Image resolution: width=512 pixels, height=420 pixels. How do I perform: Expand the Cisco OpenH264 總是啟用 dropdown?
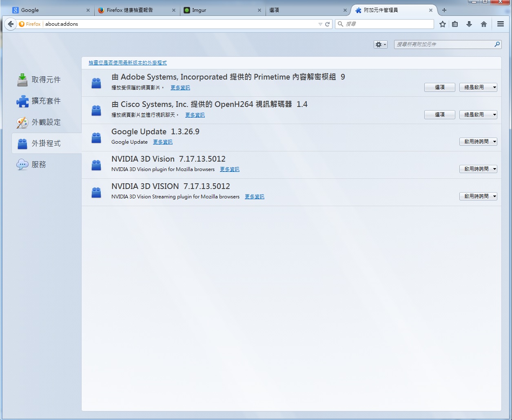478,115
